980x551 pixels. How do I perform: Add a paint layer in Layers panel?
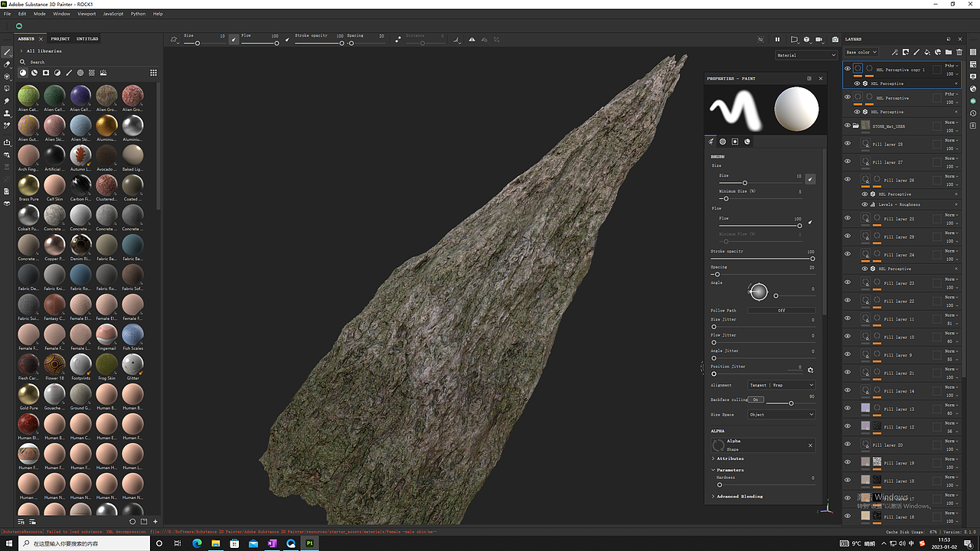pos(916,52)
